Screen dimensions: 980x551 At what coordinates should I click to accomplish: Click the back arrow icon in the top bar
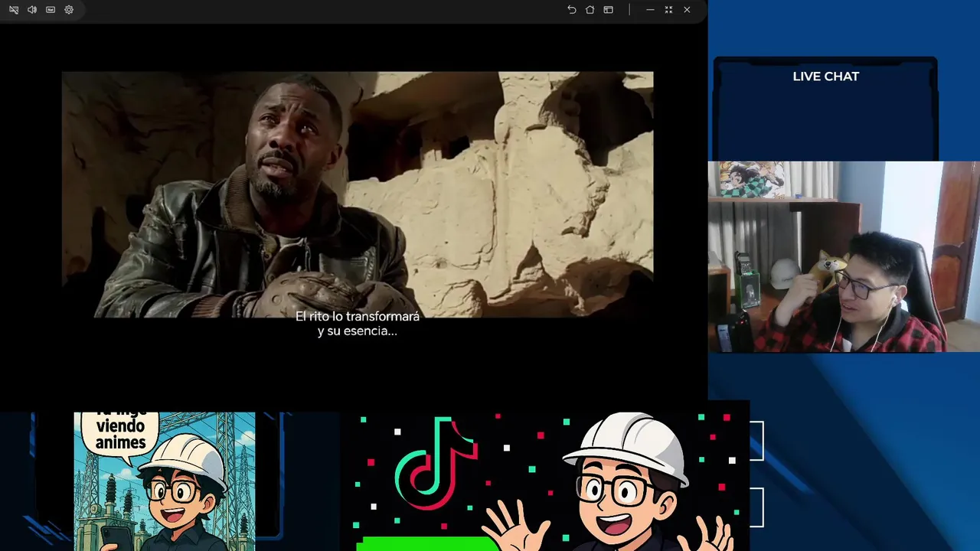click(571, 10)
